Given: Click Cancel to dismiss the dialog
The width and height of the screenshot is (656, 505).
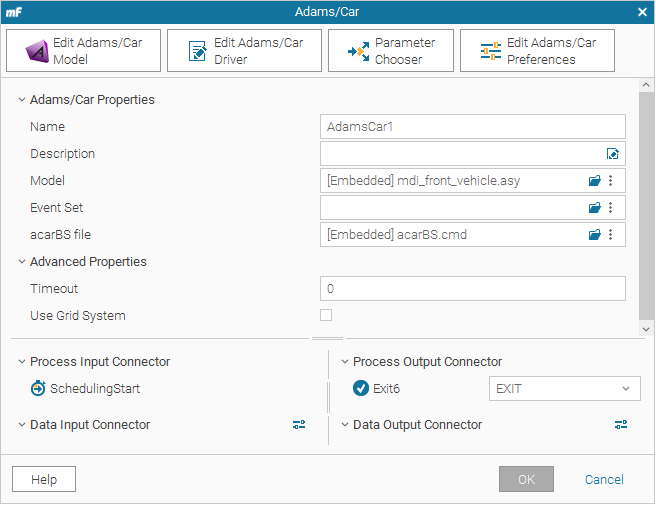Looking at the screenshot, I should [604, 479].
